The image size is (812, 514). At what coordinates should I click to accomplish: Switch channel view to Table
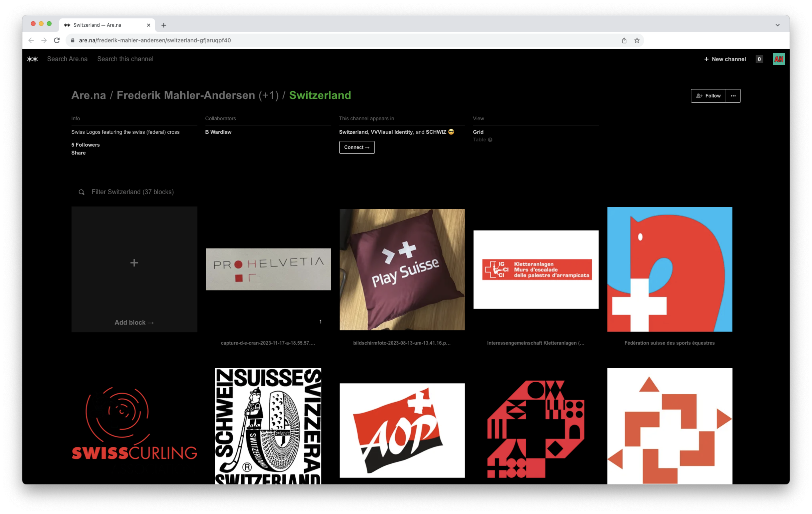[479, 140]
